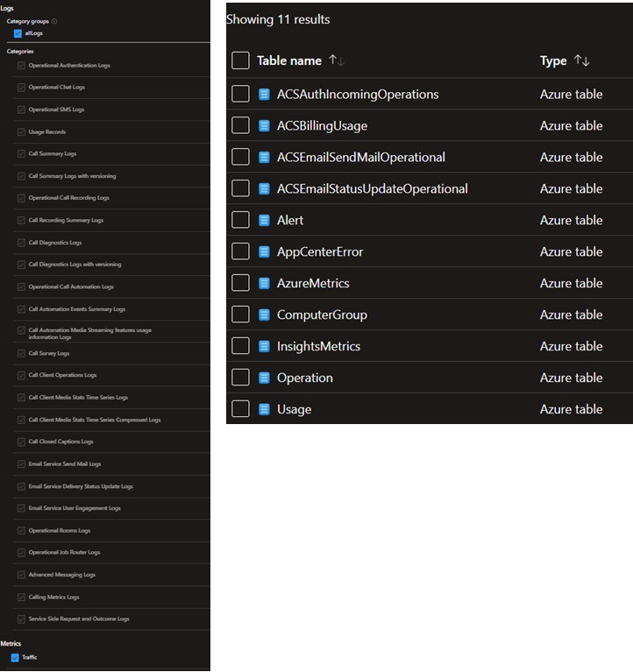This screenshot has height=672, width=633.
Task: Toggle Operational Authentication Logs checkbox
Action: point(21,66)
